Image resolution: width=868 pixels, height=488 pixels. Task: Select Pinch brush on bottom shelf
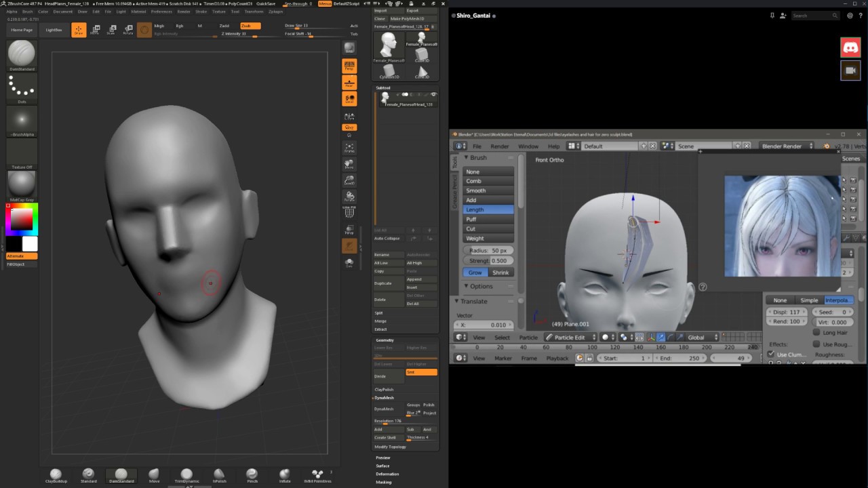[x=252, y=476]
